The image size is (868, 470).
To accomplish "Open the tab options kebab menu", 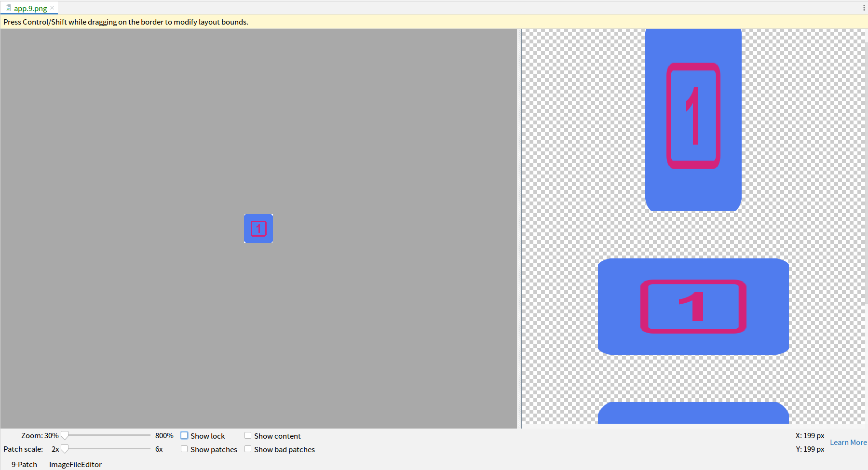I will click(864, 8).
